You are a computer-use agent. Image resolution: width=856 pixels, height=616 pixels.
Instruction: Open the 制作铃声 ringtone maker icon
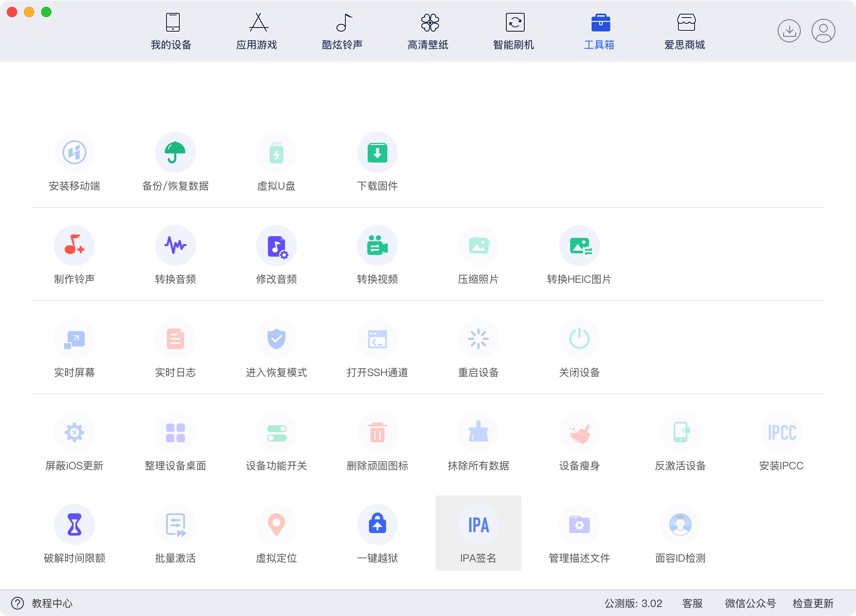[74, 246]
